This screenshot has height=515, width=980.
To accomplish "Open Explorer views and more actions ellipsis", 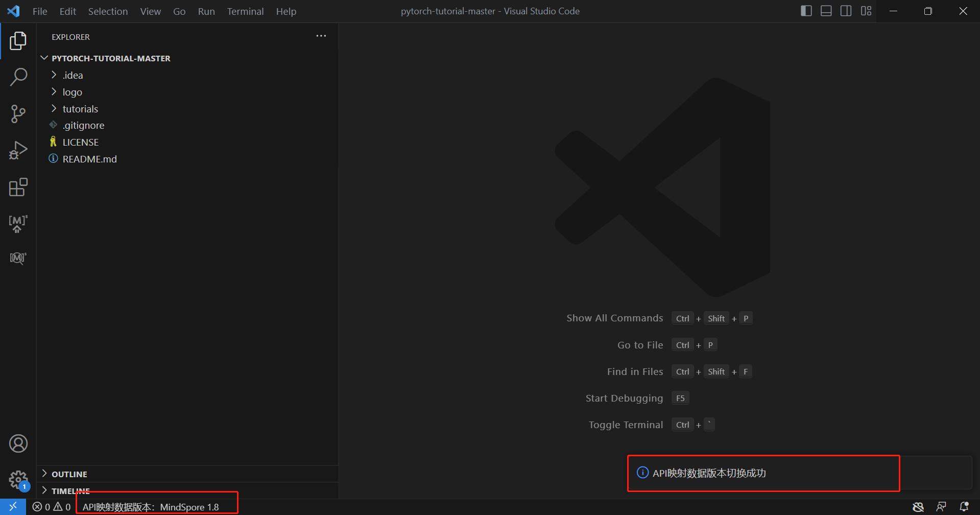I will point(321,36).
